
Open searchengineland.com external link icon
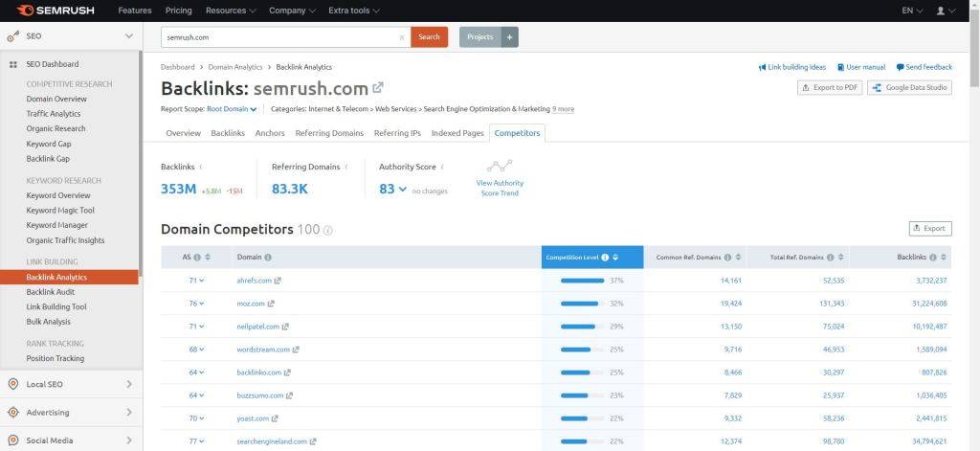click(x=313, y=441)
